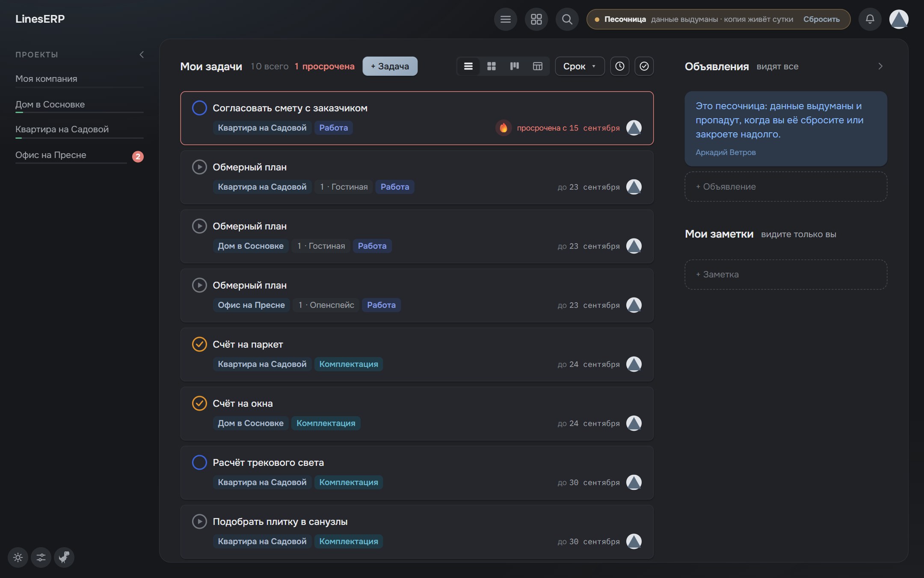Click the 1 просрочена filter link

(324, 66)
